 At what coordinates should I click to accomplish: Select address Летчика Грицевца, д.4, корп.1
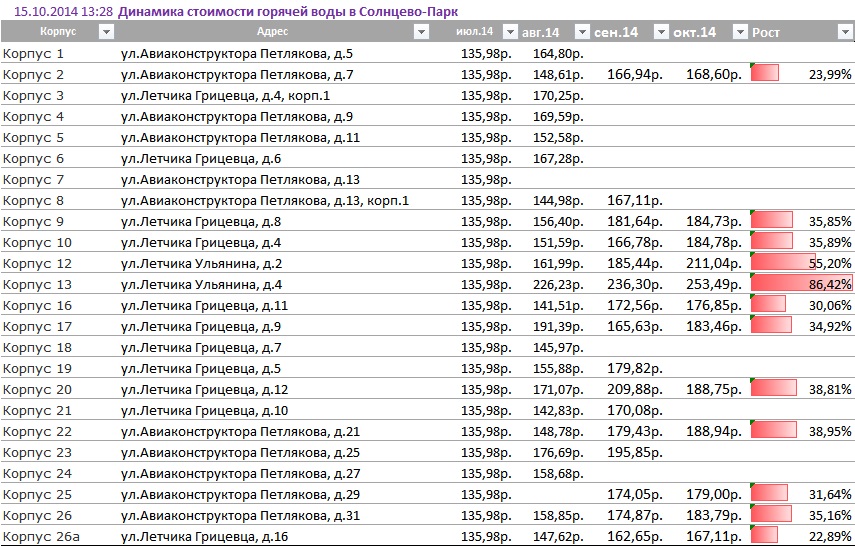pyautogui.click(x=225, y=95)
